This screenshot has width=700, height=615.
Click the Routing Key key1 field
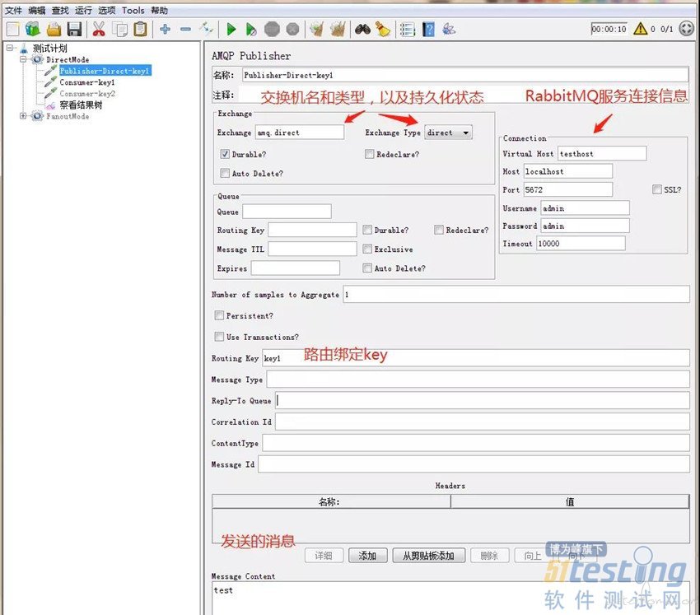point(476,358)
